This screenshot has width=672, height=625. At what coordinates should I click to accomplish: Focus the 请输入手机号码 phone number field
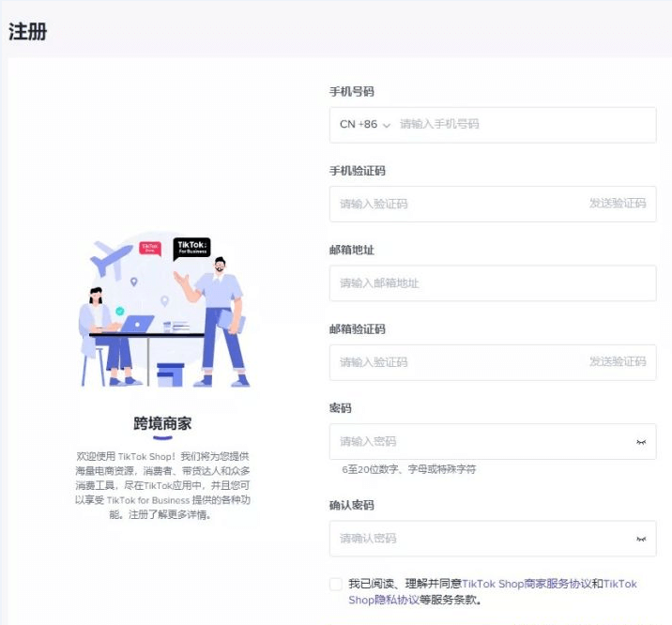click(521, 125)
